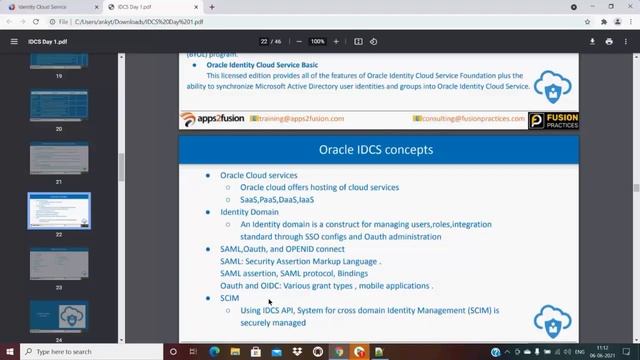Click the Oracle Cloud services bullet
Viewport: 640px width, 360px height.
(259, 175)
